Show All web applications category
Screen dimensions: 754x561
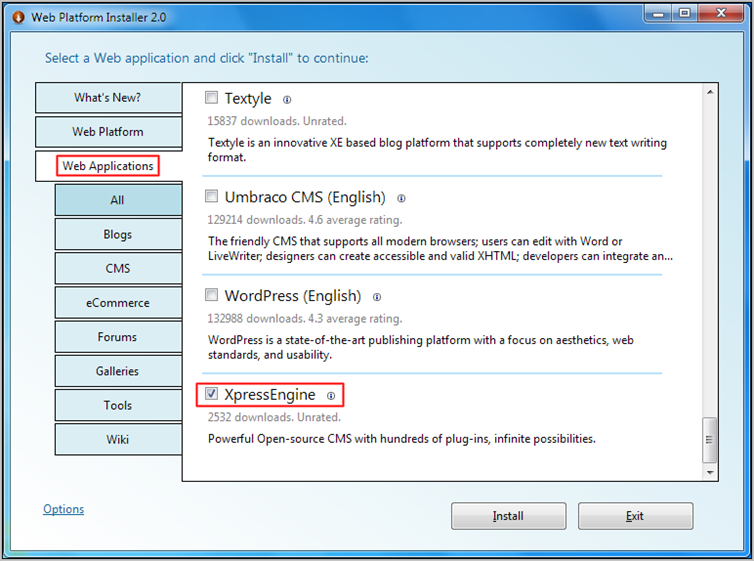click(118, 200)
